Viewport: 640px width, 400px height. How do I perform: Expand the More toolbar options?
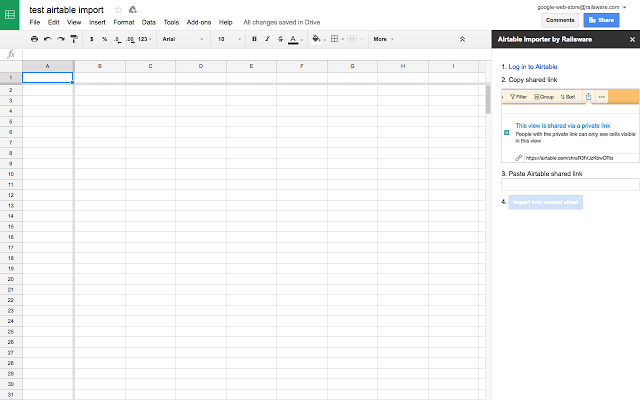(383, 39)
